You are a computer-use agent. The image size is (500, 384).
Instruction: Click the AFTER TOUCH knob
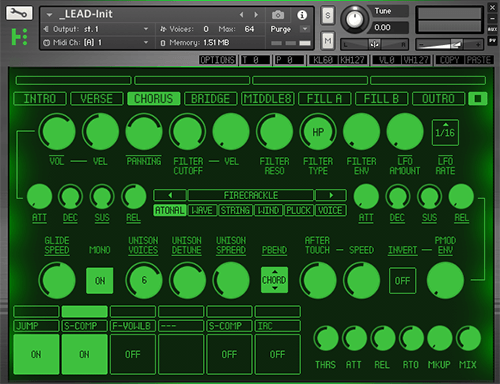click(x=318, y=280)
